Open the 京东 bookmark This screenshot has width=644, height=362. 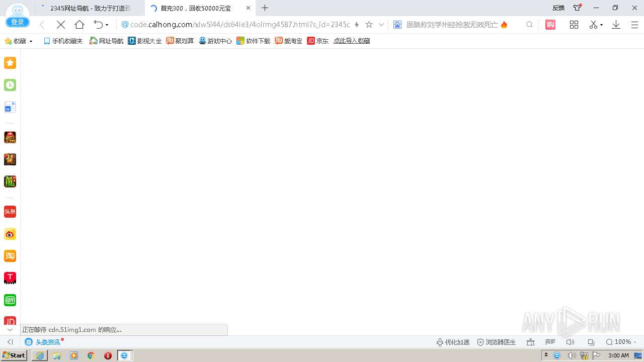(318, 41)
